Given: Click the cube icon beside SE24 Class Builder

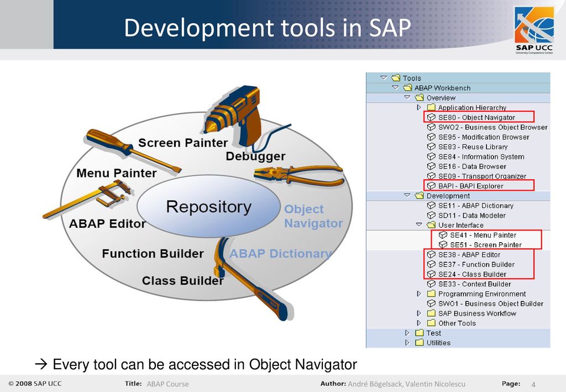Looking at the screenshot, I should pyautogui.click(x=431, y=274).
